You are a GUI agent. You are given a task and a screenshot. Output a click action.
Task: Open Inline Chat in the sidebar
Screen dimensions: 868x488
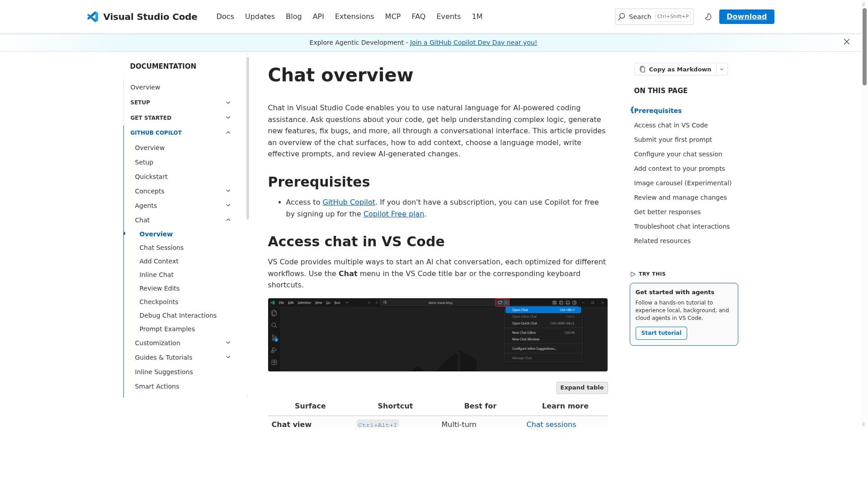pos(156,275)
